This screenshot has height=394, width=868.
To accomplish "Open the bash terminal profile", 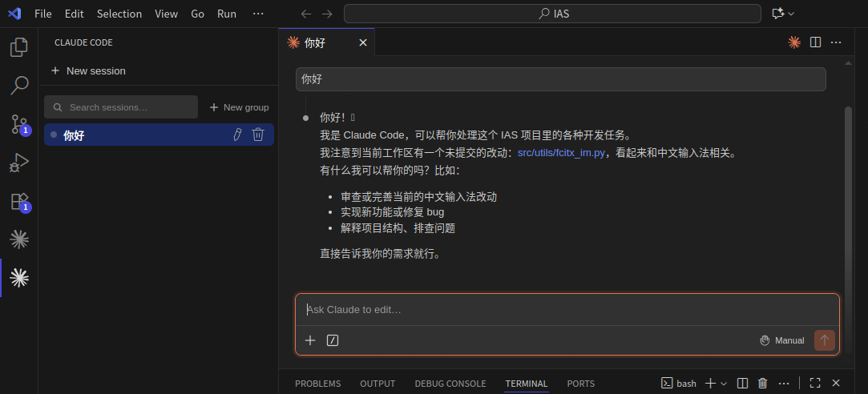I will (679, 383).
